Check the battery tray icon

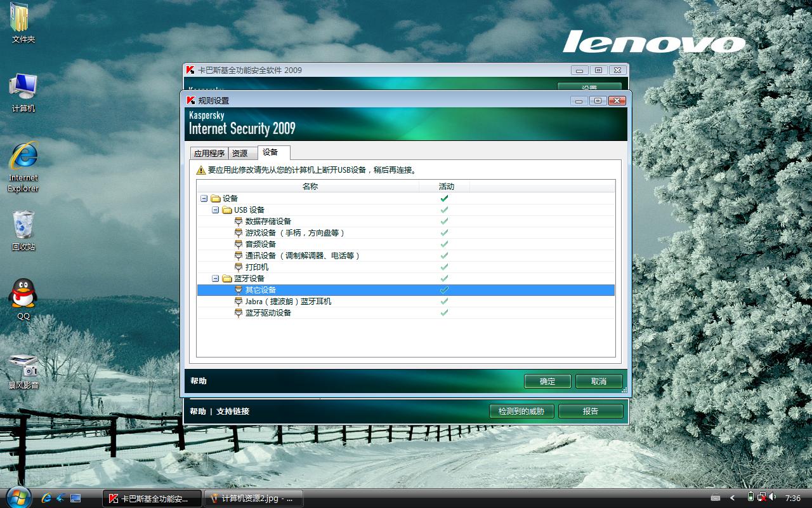[x=751, y=497]
